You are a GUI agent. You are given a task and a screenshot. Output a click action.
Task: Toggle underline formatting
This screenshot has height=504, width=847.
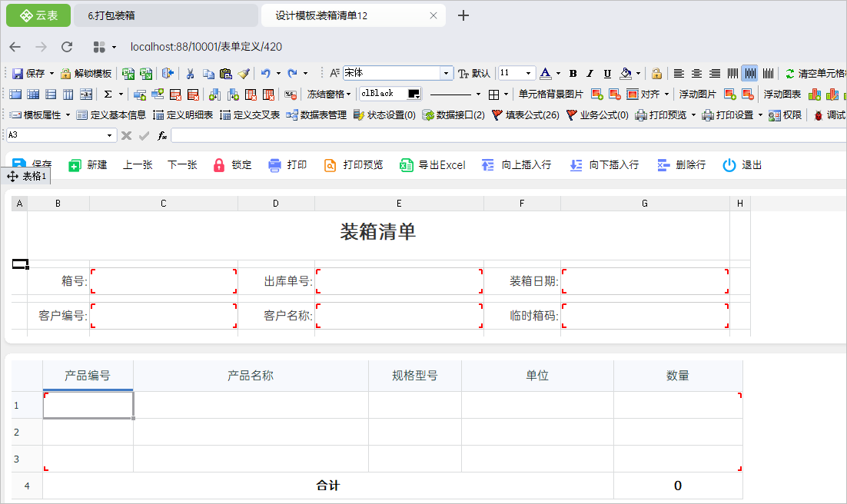pos(607,74)
